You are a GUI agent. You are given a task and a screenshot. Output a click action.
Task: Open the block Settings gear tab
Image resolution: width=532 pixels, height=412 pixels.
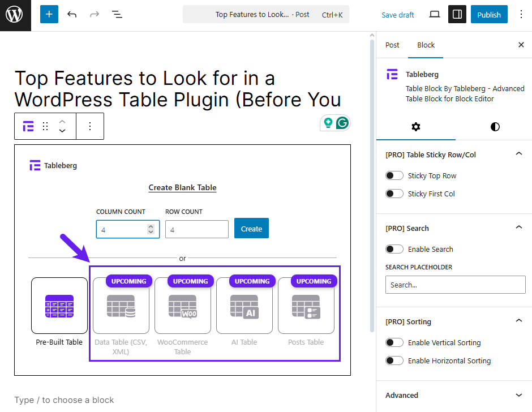pos(416,127)
